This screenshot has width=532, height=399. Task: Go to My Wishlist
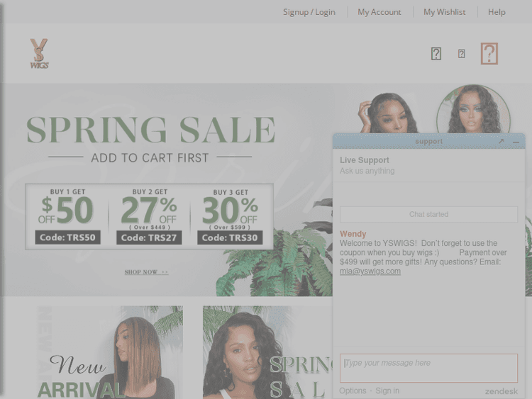point(445,12)
